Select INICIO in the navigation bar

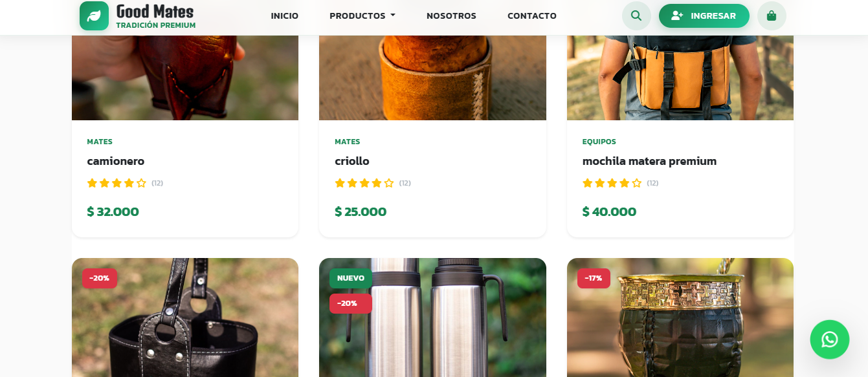285,16
